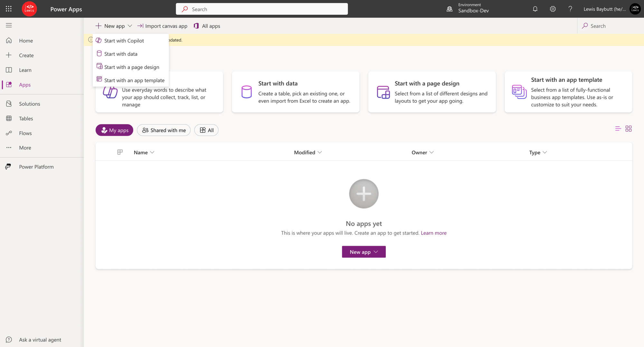
Task: Click the Home icon in sidebar
Action: (x=9, y=41)
